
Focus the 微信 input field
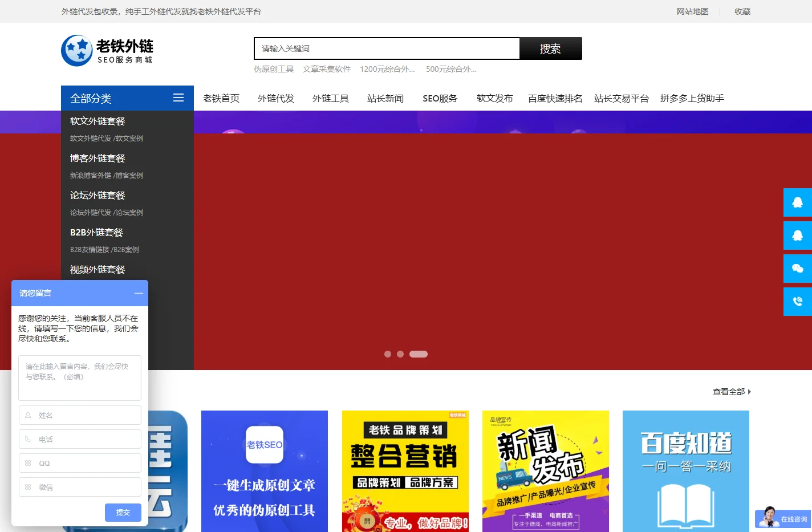pyautogui.click(x=80, y=487)
